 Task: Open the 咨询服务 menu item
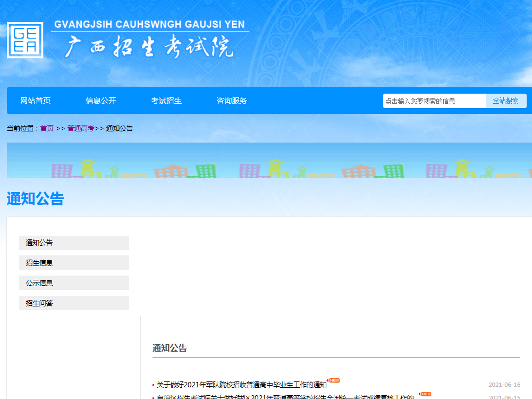(231, 101)
